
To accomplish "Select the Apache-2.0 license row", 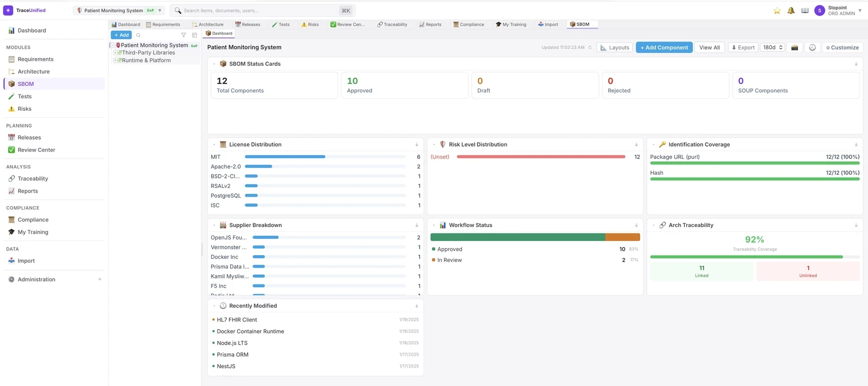I will tap(316, 167).
